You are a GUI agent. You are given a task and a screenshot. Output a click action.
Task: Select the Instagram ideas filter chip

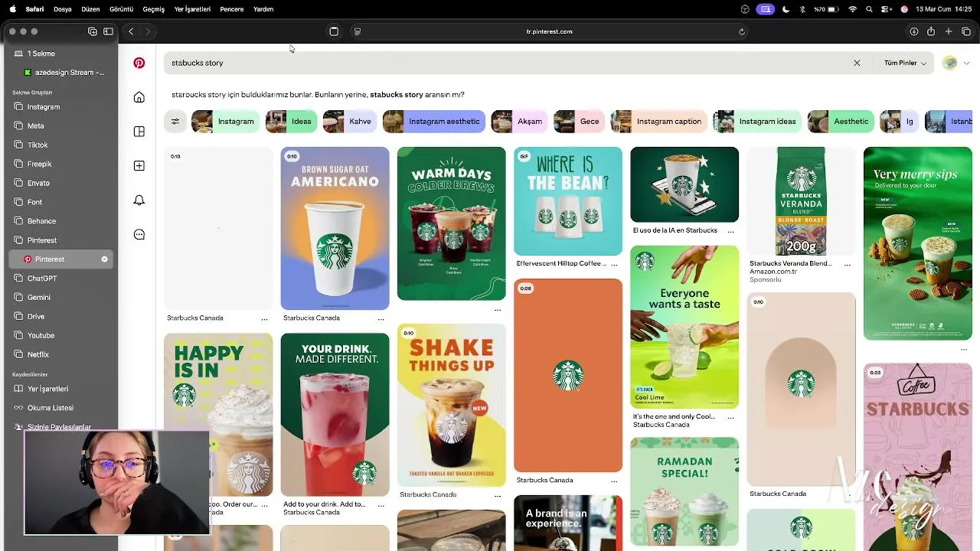tap(757, 122)
